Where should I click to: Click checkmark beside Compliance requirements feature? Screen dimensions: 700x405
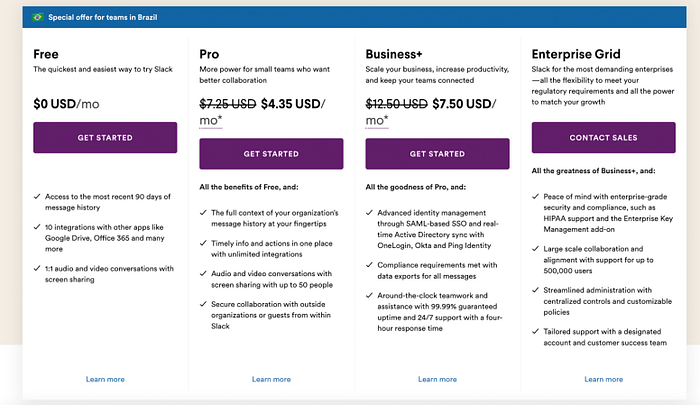[370, 264]
